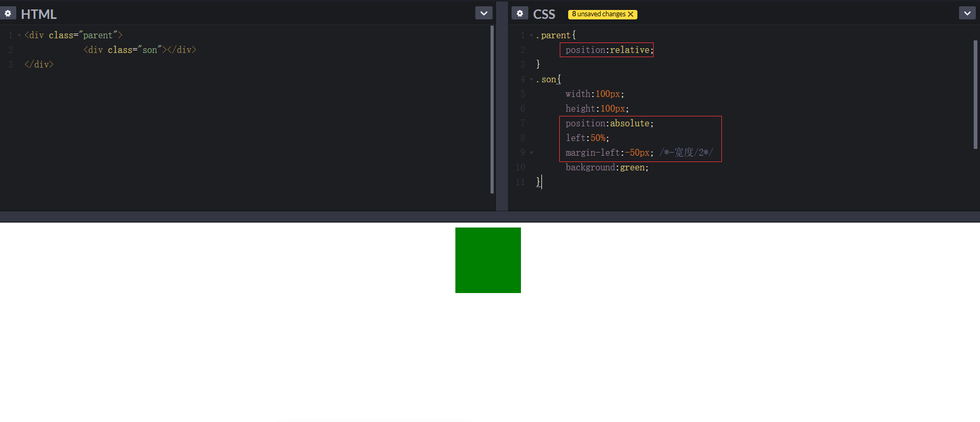Click the green square in preview
This screenshot has height=422, width=980.
tap(488, 260)
